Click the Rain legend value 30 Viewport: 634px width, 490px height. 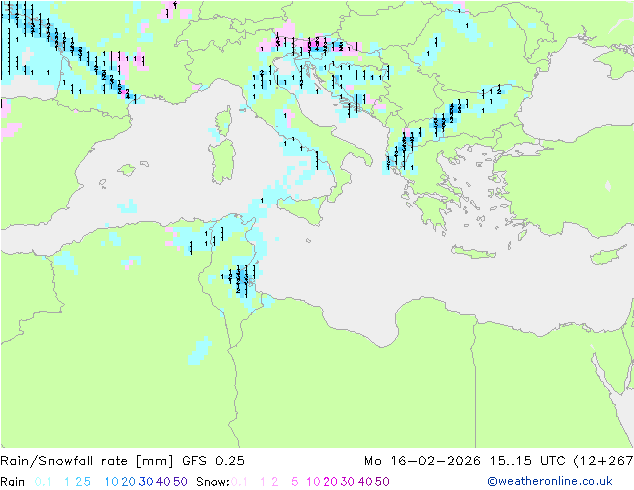(x=146, y=482)
